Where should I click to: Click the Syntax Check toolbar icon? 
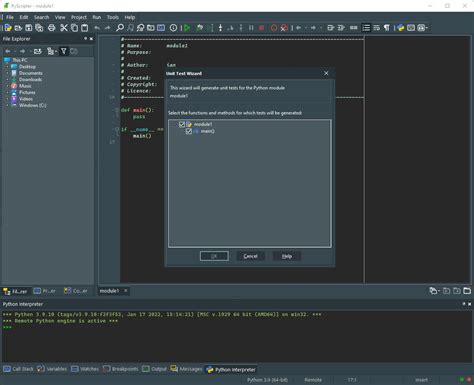(173, 28)
